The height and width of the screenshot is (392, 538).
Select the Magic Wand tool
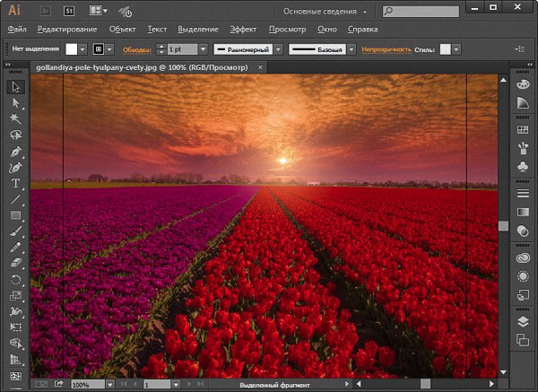pos(15,119)
